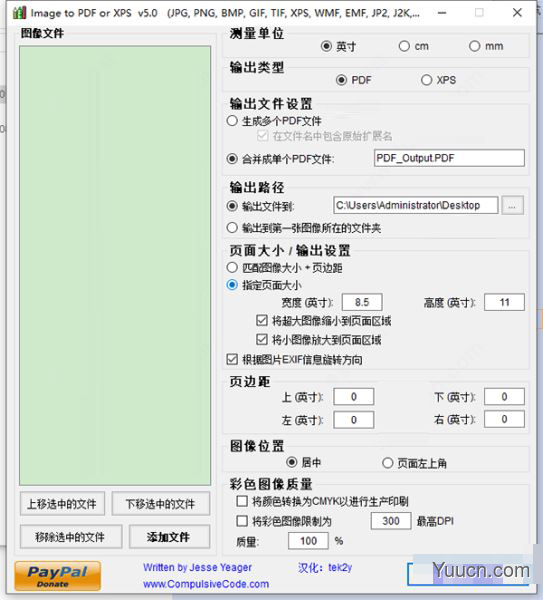Click 添加文件 button
543x600 pixels.
tap(170, 536)
